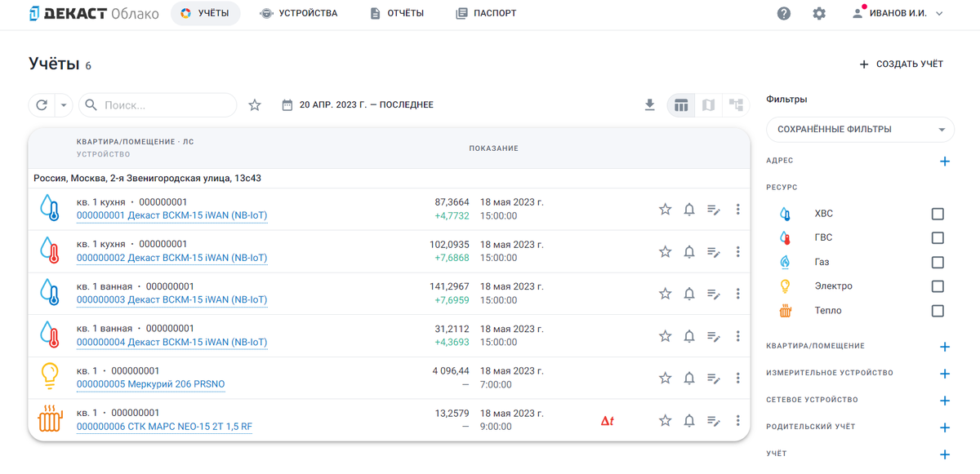Edit readings for Меркурий 206 row

pyautogui.click(x=714, y=378)
